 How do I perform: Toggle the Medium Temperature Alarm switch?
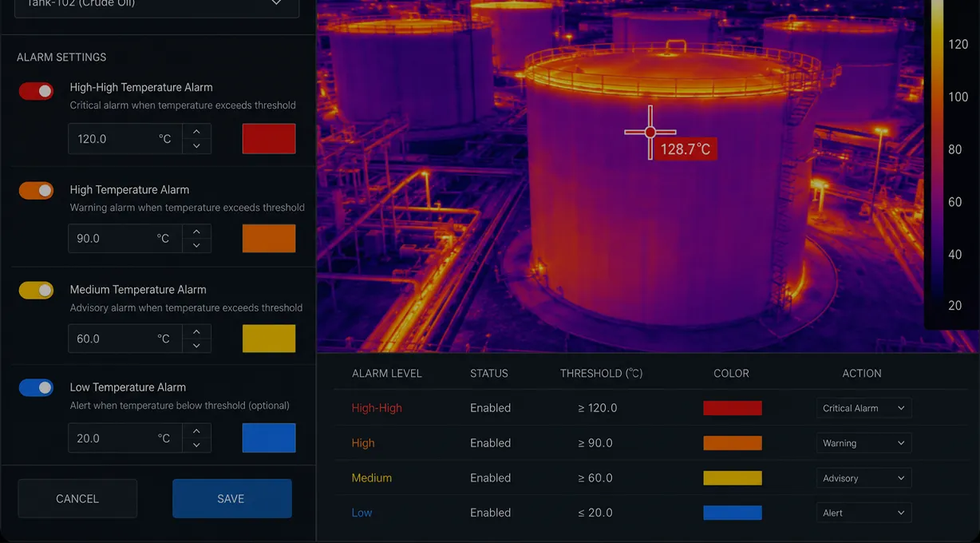coord(36,290)
